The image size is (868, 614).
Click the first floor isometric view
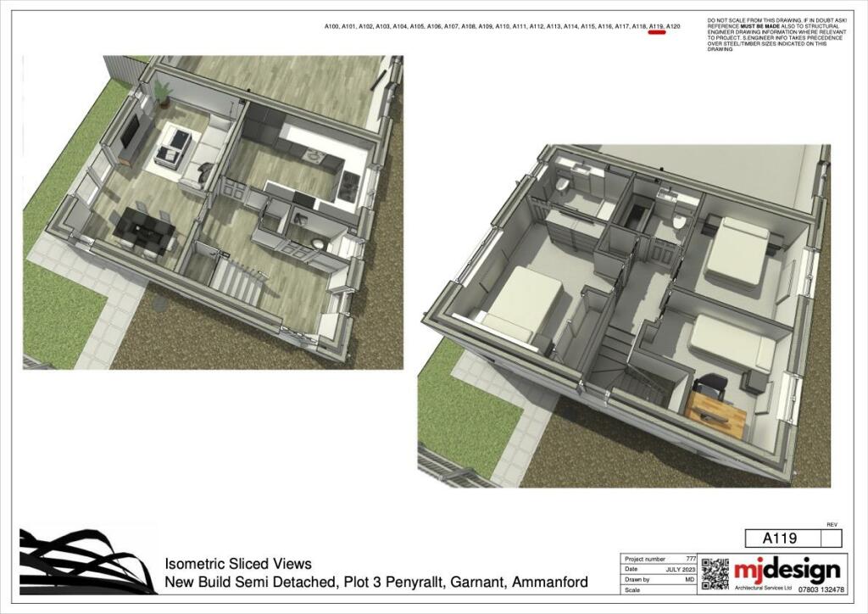(x=624, y=314)
